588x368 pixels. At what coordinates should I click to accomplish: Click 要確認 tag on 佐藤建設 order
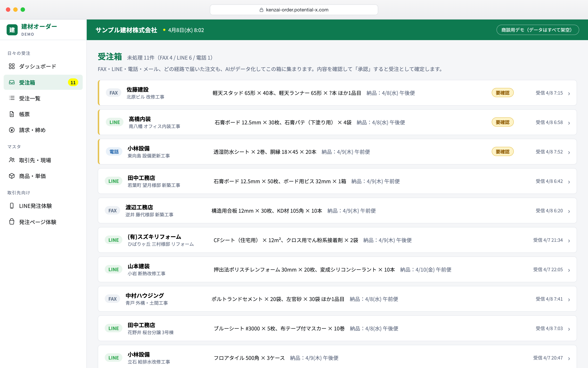point(503,93)
